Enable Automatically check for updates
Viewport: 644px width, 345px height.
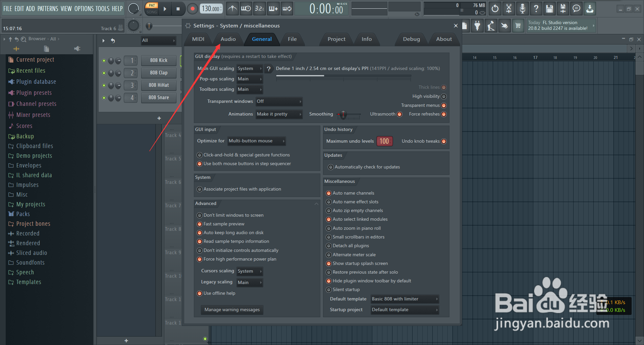[x=331, y=167]
